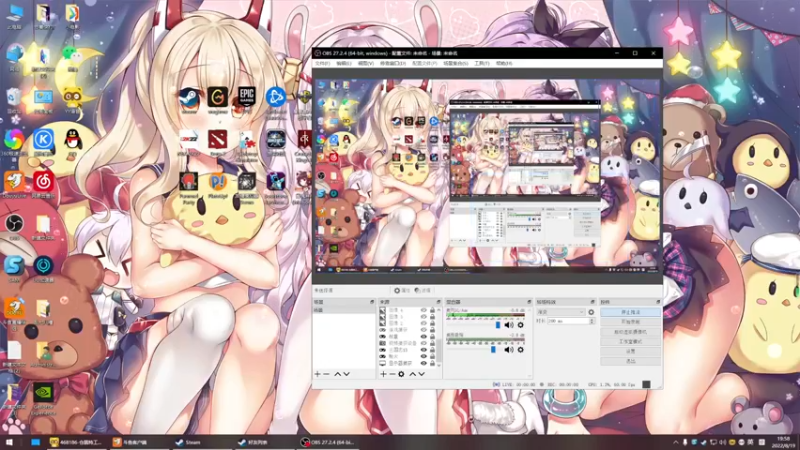Open the transition type dropdown
The width and height of the screenshot is (800, 450).
click(x=560, y=312)
